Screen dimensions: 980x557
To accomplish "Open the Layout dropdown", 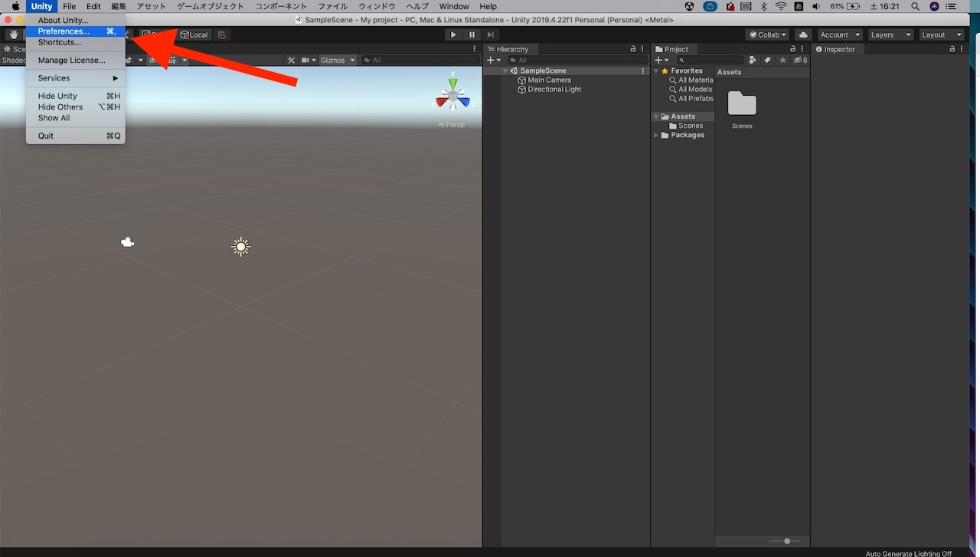I will pos(941,34).
